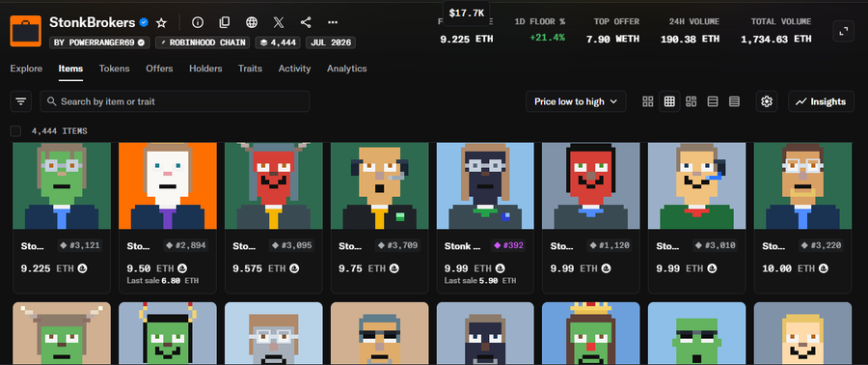Viewport: 868px width, 365px height.
Task: Select the Items tab
Action: pyautogui.click(x=70, y=69)
